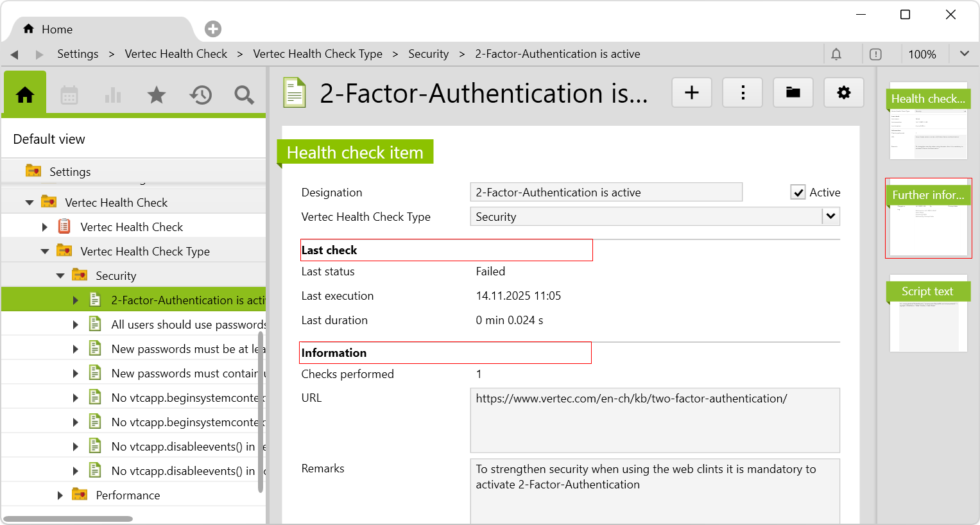Viewport: 980px width, 525px height.
Task: Open the zoom level dropdown arrow
Action: pos(964,54)
